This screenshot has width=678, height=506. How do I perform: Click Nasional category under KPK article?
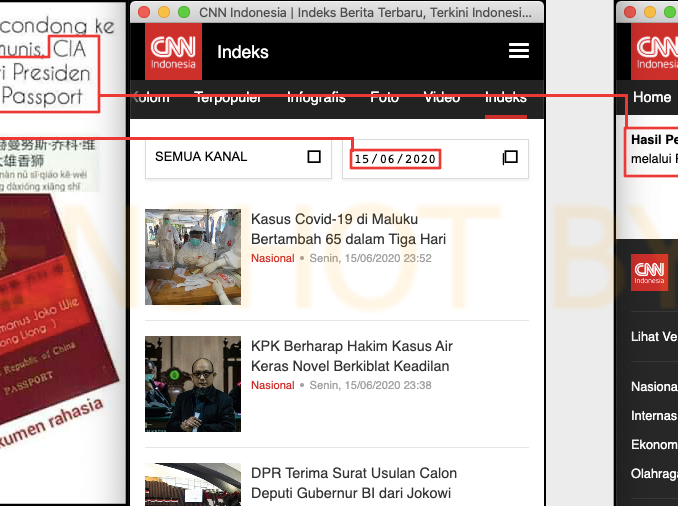272,385
